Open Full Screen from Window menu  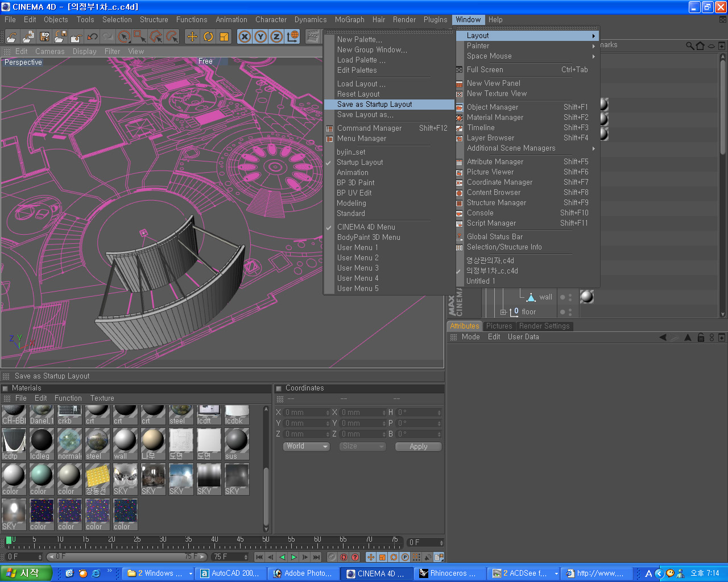(528, 70)
